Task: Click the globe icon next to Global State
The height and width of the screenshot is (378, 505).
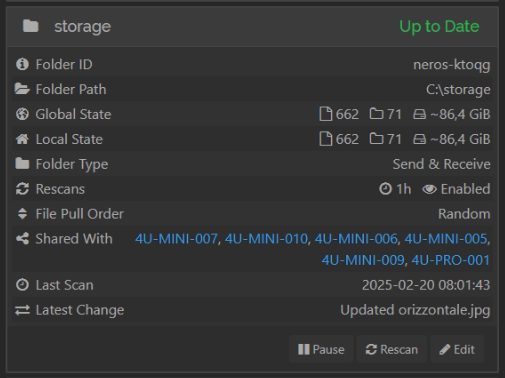Action: [22, 114]
